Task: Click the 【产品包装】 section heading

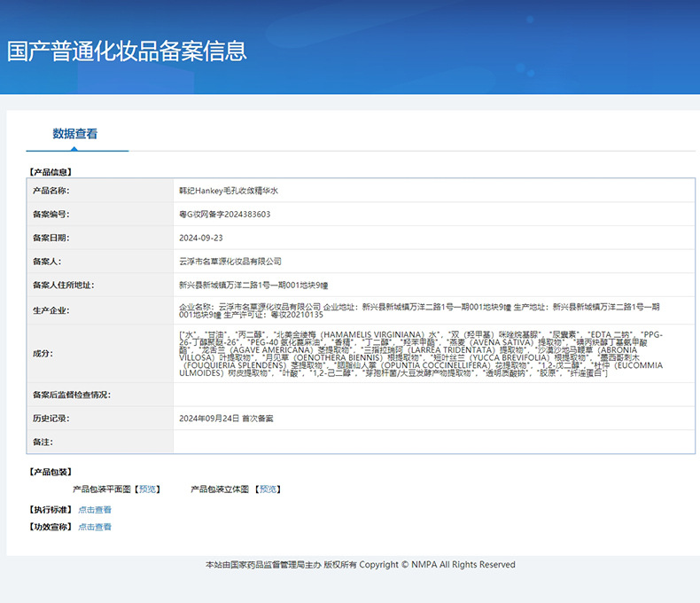Action: [51, 472]
